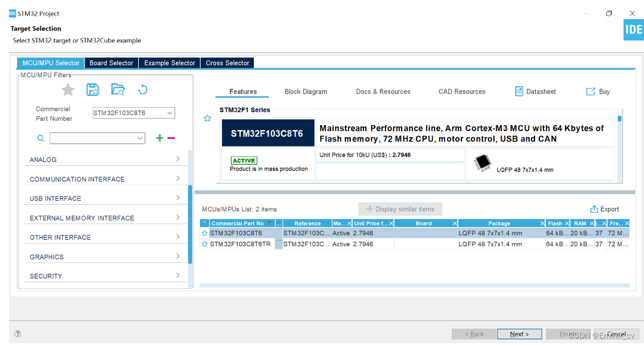644x345 pixels.
Task: Click the MCU list horizontal scrollbar
Action: click(415, 285)
